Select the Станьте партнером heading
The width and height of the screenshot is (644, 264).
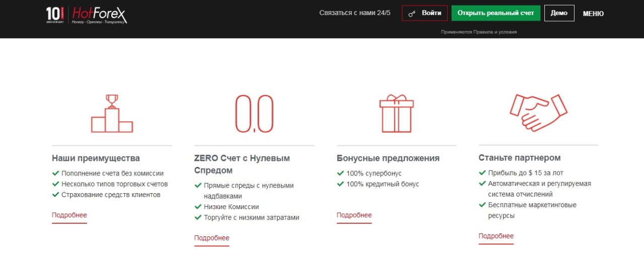tap(519, 158)
